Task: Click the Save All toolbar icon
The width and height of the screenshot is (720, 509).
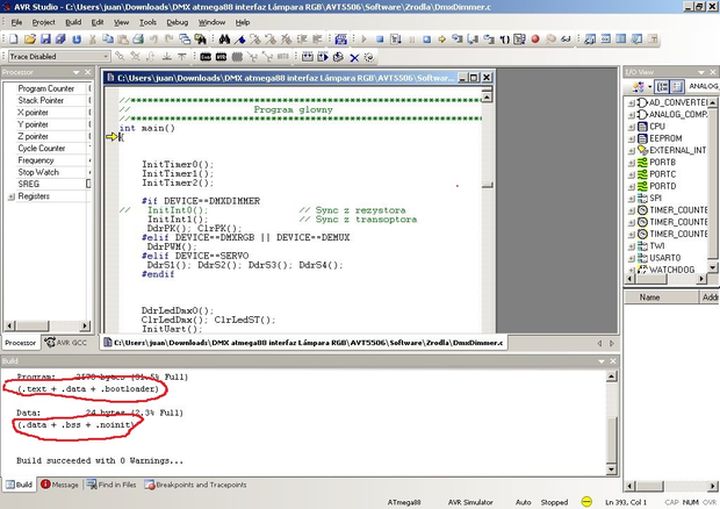Action: point(61,40)
